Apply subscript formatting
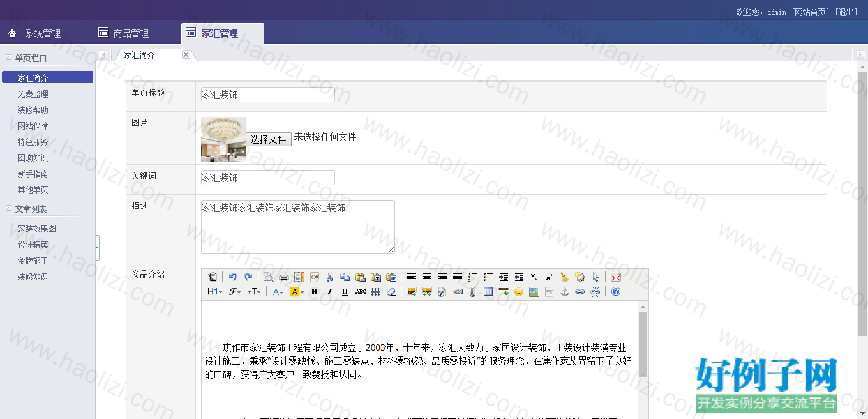Screen dimensions: 868x419 click(x=534, y=277)
